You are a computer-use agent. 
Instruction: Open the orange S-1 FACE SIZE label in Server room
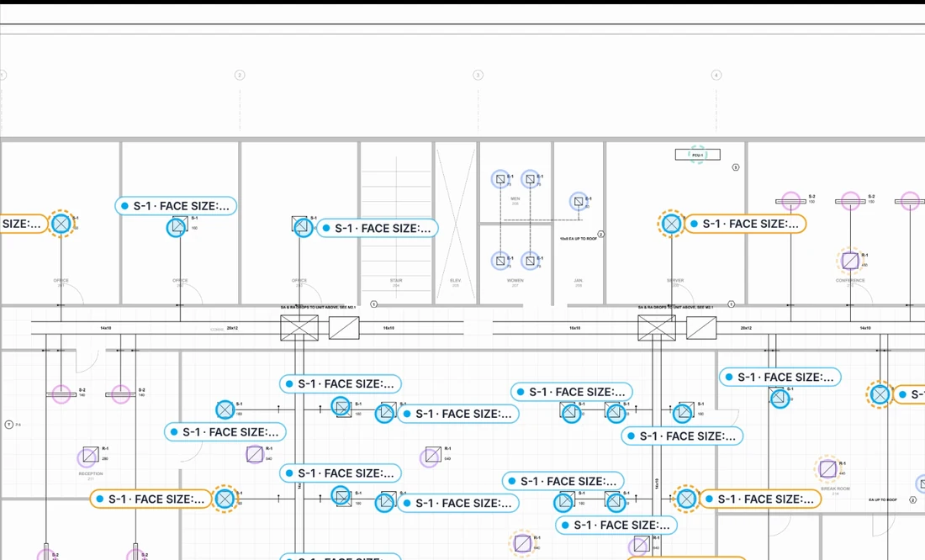click(x=746, y=224)
